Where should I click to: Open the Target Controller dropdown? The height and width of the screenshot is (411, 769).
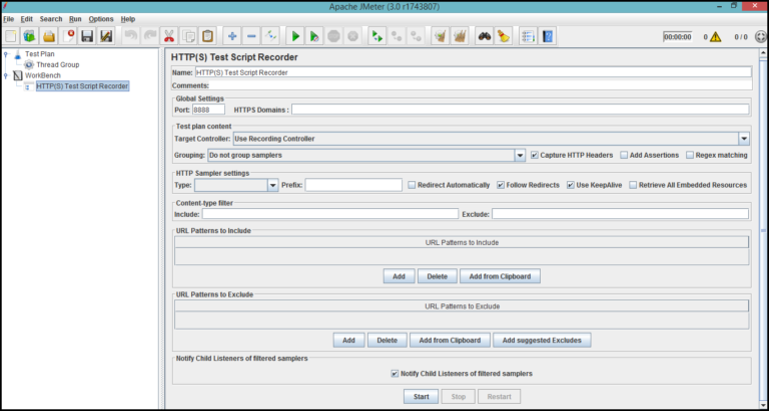744,139
